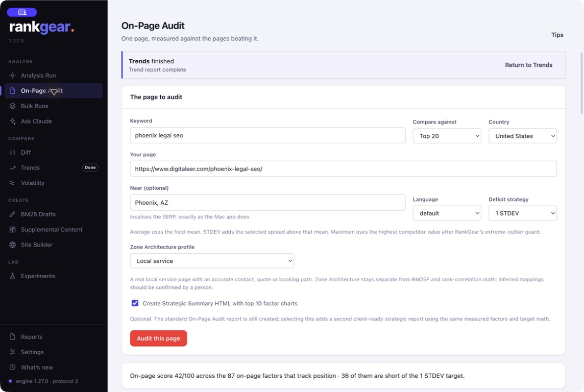Click the On-Page Audit page title
The image size is (584, 392).
coord(153,26)
